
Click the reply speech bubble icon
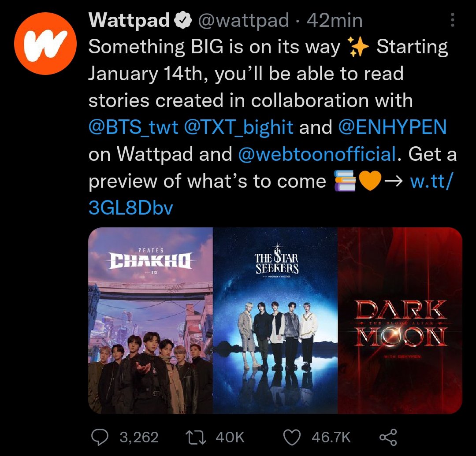[100, 437]
